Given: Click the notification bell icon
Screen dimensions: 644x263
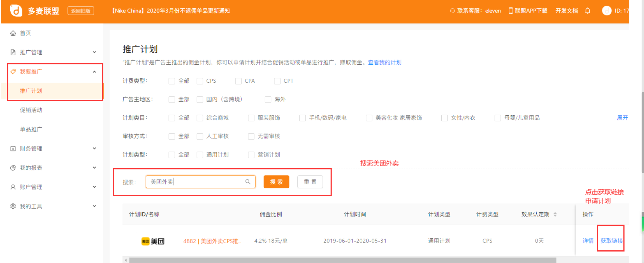Looking at the screenshot, I should [x=588, y=11].
